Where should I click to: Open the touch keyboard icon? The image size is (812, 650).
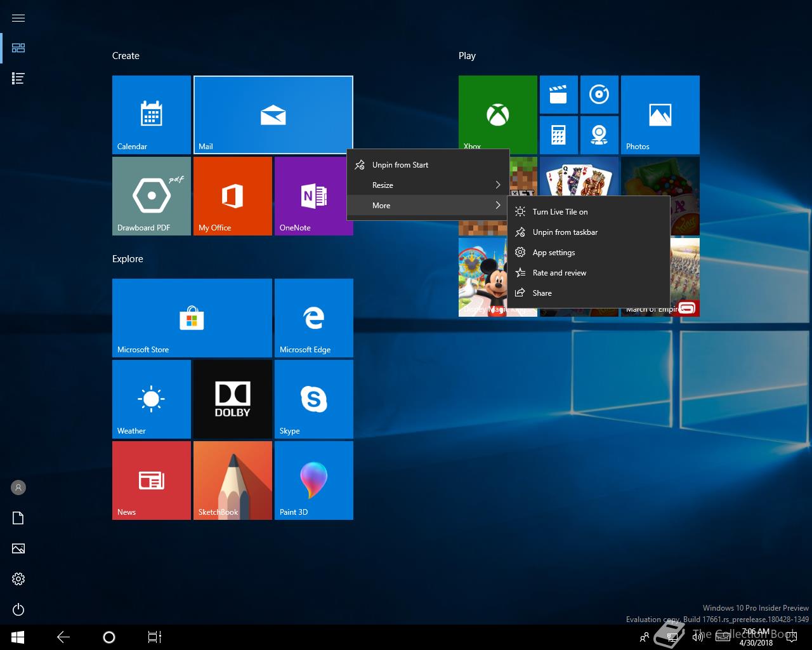click(723, 637)
